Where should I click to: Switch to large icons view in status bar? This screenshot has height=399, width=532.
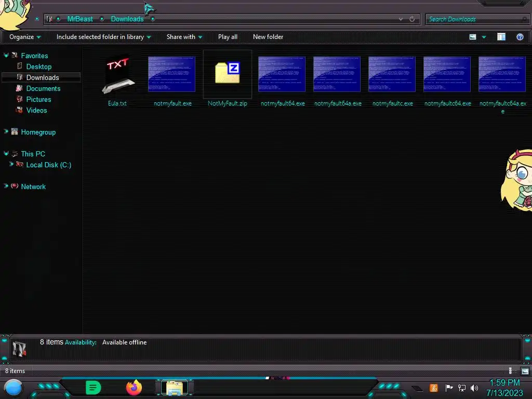[x=525, y=370]
